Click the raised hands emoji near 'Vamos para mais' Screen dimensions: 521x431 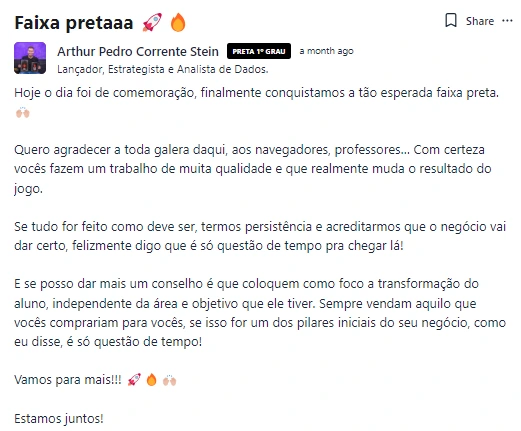(x=169, y=380)
